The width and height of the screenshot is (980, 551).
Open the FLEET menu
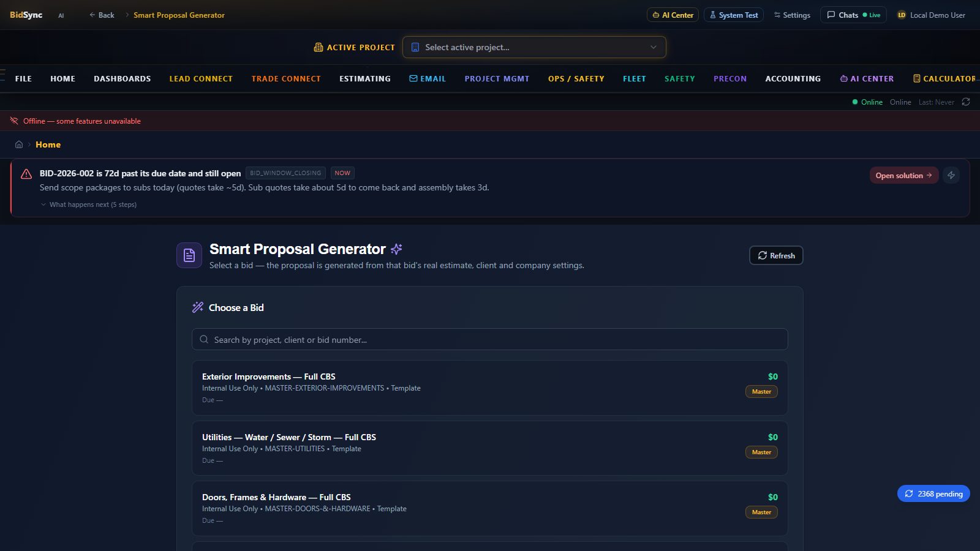click(x=634, y=78)
